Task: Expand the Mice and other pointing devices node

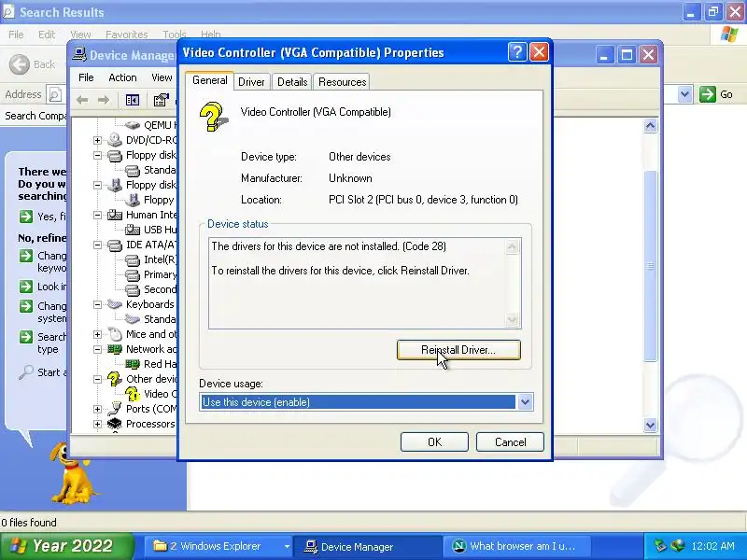Action: coord(97,334)
